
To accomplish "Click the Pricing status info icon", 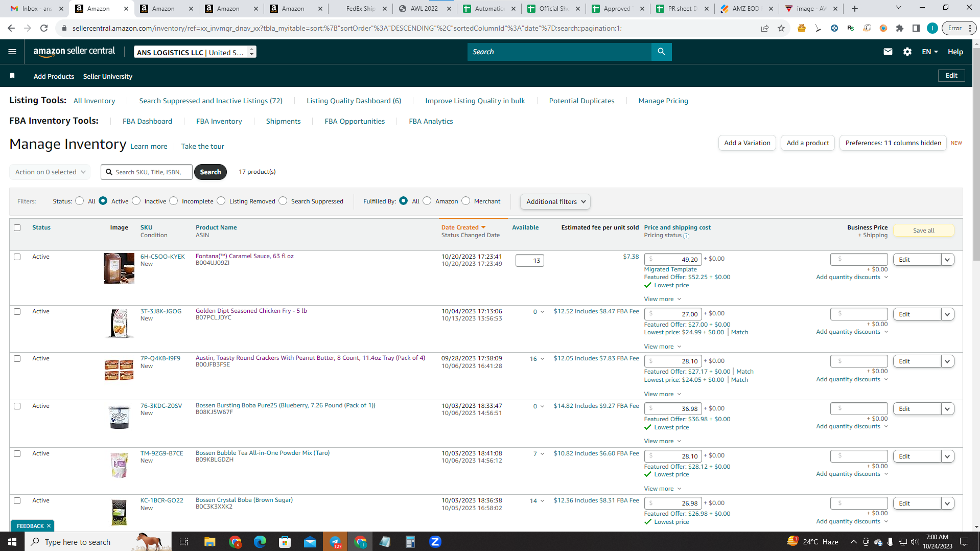I will [x=686, y=236].
